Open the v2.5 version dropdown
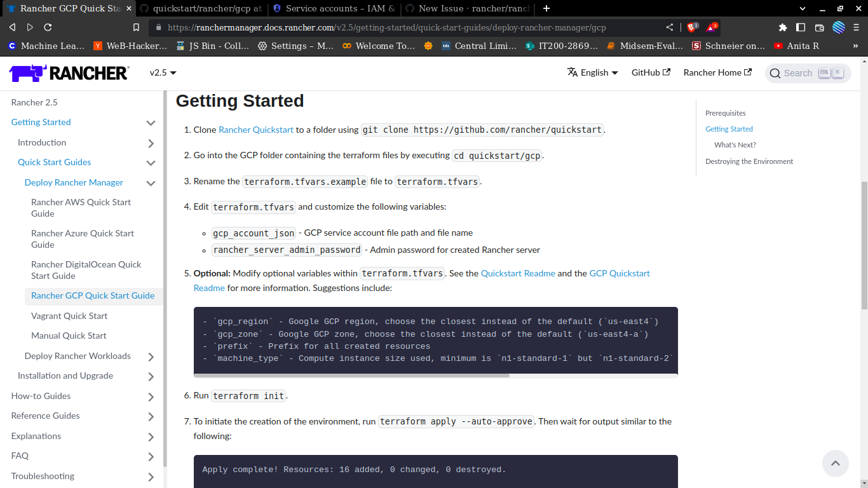This screenshot has width=868, height=488. (161, 73)
